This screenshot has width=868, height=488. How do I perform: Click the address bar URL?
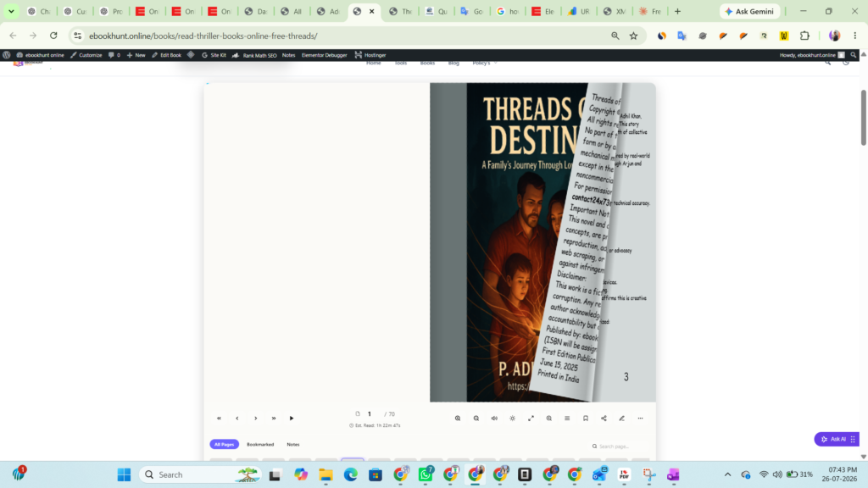coord(203,36)
